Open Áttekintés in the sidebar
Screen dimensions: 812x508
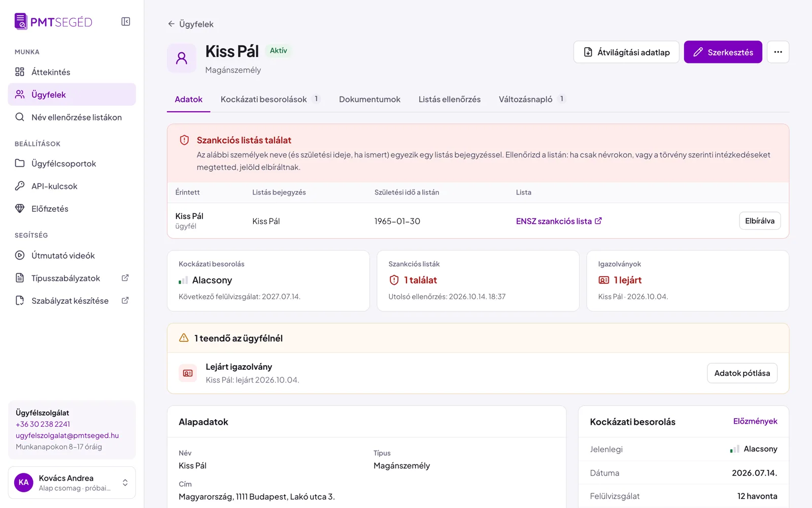tap(72, 72)
